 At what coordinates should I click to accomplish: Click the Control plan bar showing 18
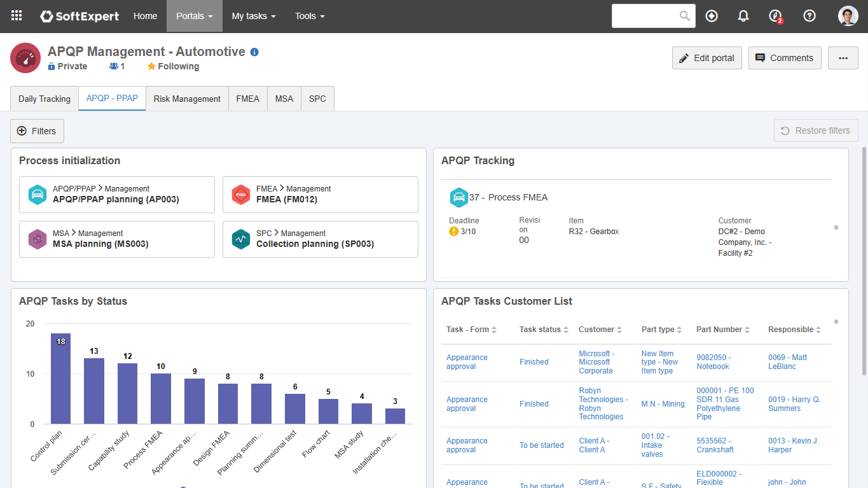click(x=61, y=379)
